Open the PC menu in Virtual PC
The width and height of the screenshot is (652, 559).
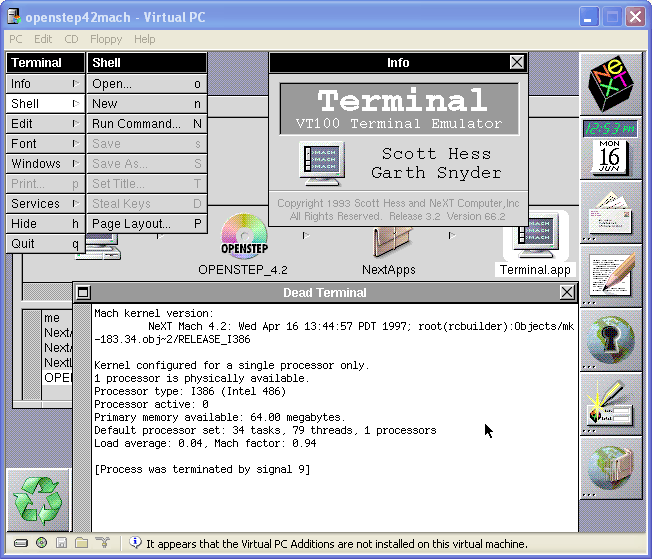[16, 39]
